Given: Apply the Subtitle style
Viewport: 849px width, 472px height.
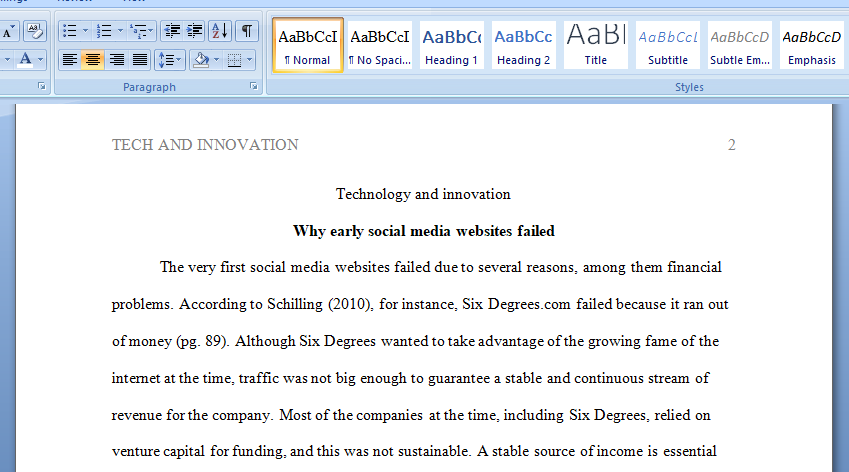Looking at the screenshot, I should pos(668,45).
